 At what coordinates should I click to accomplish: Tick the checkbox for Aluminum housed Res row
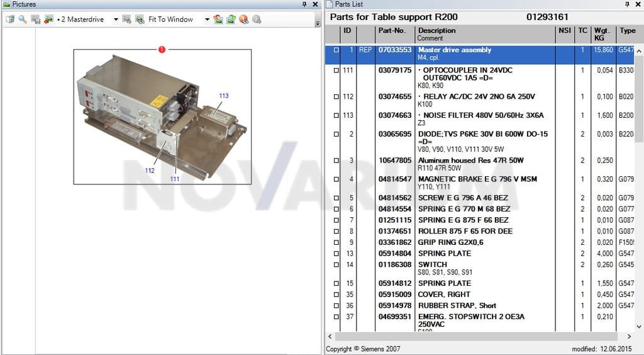click(x=336, y=161)
